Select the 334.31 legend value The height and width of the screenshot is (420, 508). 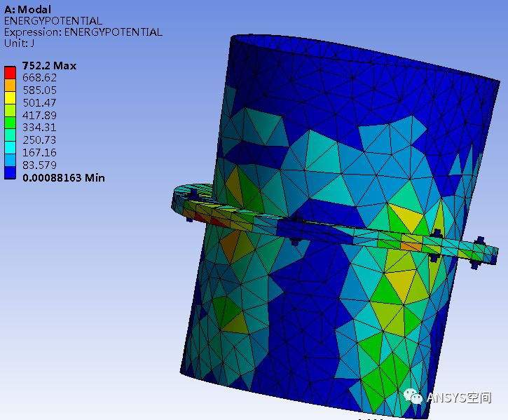click(x=39, y=128)
